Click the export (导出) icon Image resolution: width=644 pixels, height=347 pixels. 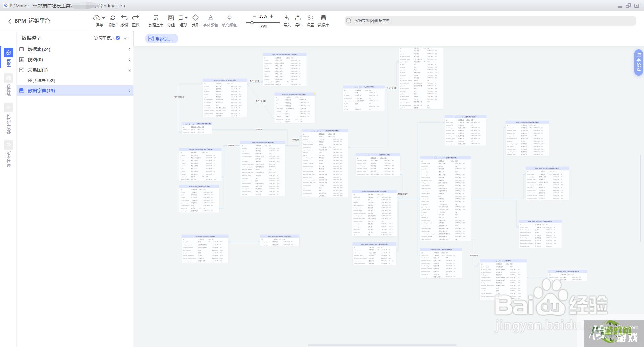coord(298,18)
